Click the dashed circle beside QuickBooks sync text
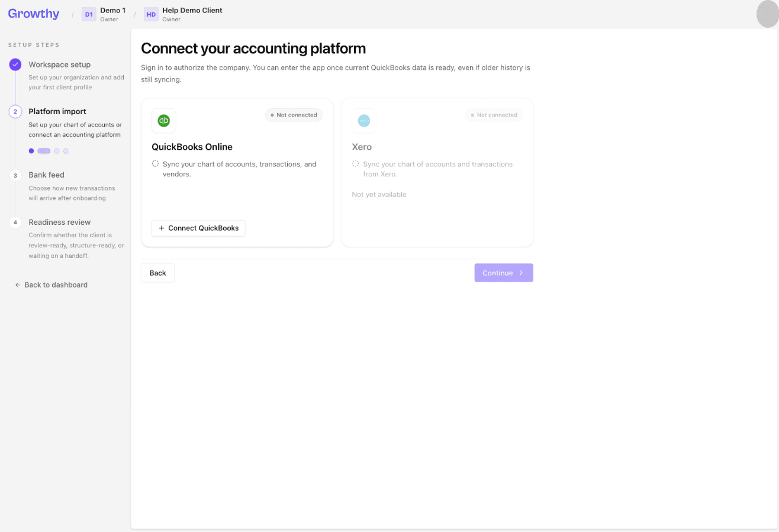The width and height of the screenshot is (779, 532). (x=155, y=164)
